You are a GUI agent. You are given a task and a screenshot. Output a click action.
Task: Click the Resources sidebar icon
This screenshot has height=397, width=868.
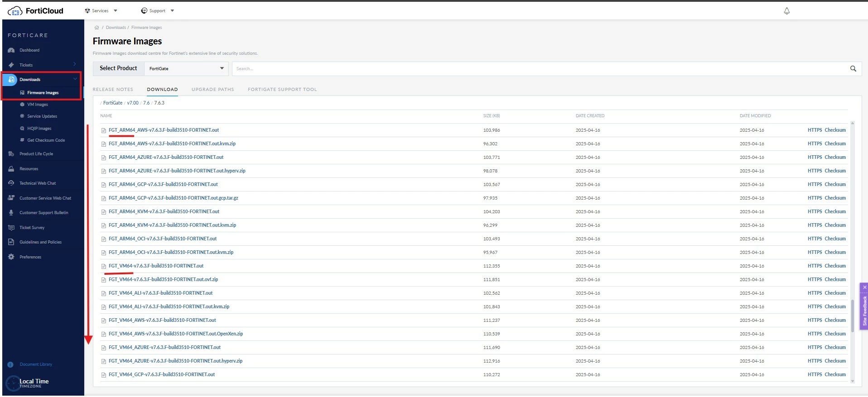tap(11, 169)
